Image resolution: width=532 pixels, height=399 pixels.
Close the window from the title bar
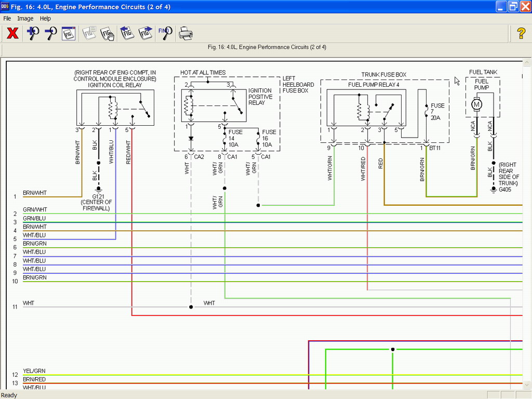click(x=525, y=6)
